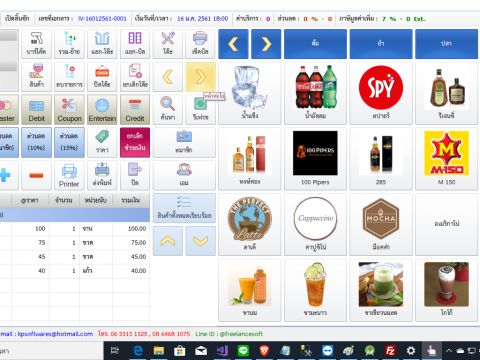The image size is (480, 360).
Task: Open the barcode scanner tool
Action: coord(36,44)
